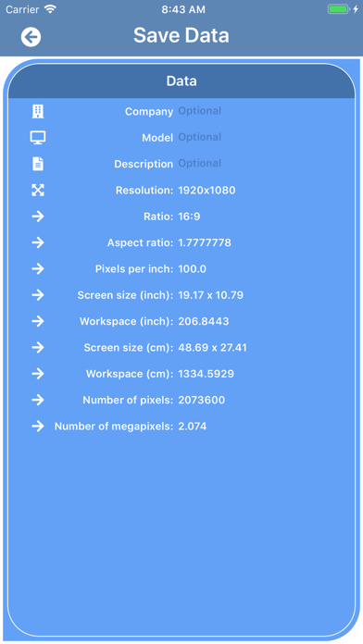Click the arrow beside Workspace (inch)

click(38, 321)
